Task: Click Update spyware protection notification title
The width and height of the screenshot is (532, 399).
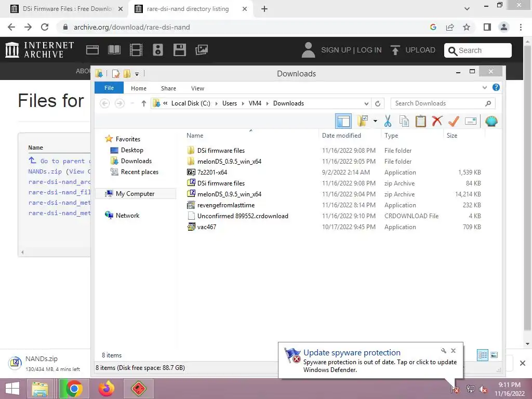Action: (352, 353)
